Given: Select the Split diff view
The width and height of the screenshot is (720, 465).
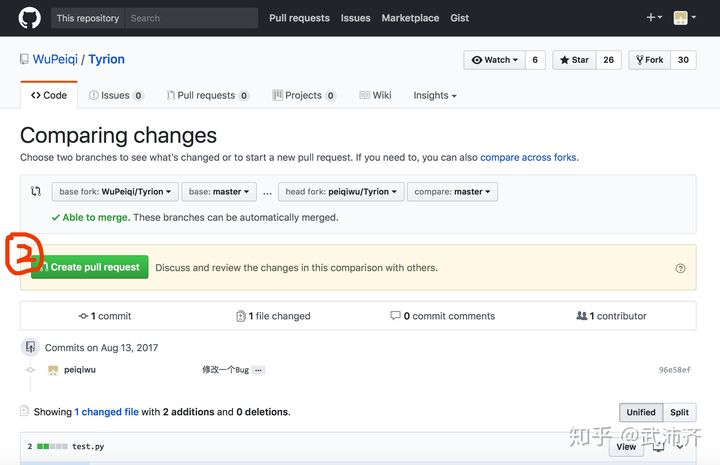Looking at the screenshot, I should [x=679, y=412].
